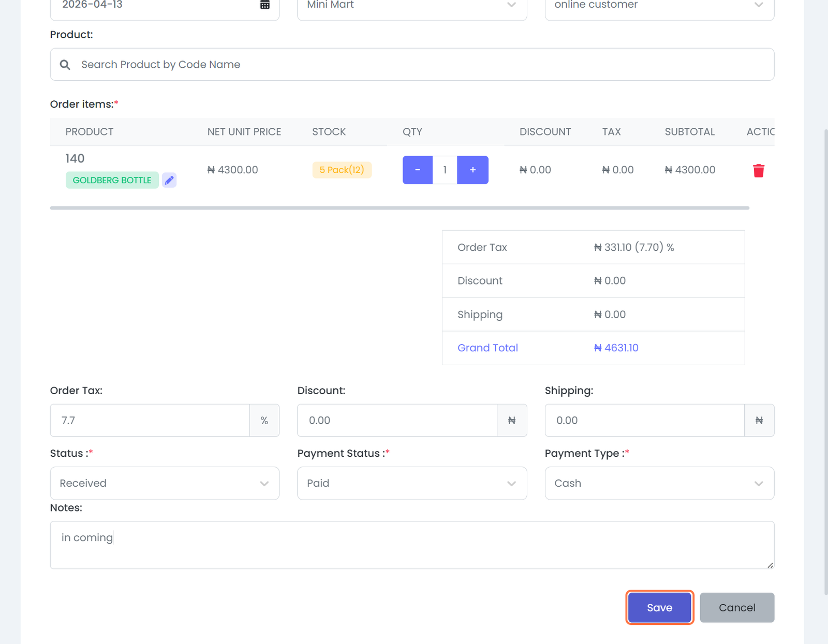This screenshot has height=644, width=828.
Task: Select Payment Type dropdown showing Cash
Action: click(659, 483)
